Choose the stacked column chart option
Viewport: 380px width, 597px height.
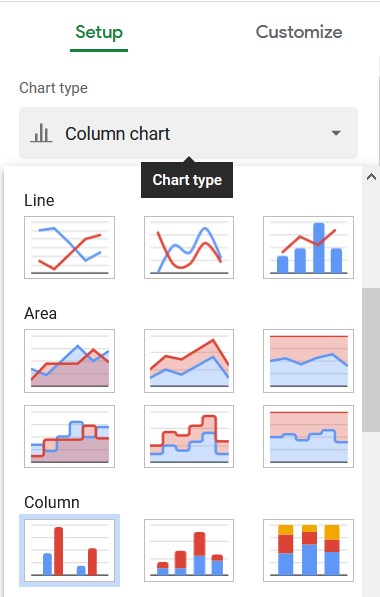(189, 551)
